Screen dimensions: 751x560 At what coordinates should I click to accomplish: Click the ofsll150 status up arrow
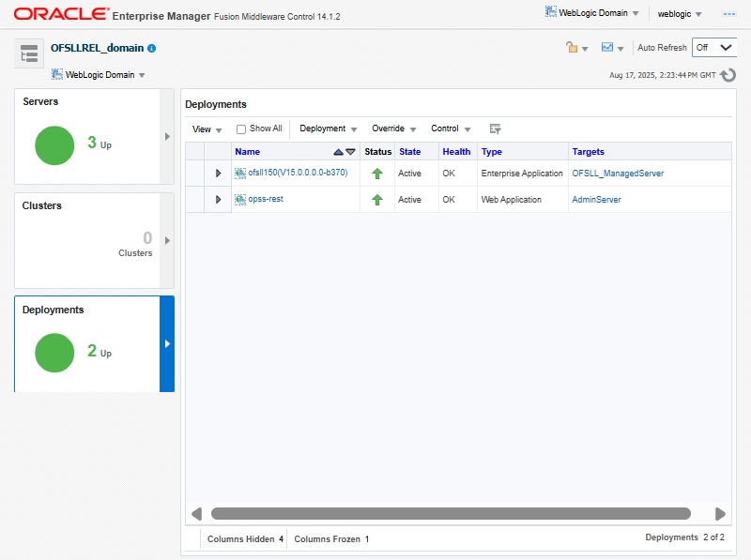(377, 174)
